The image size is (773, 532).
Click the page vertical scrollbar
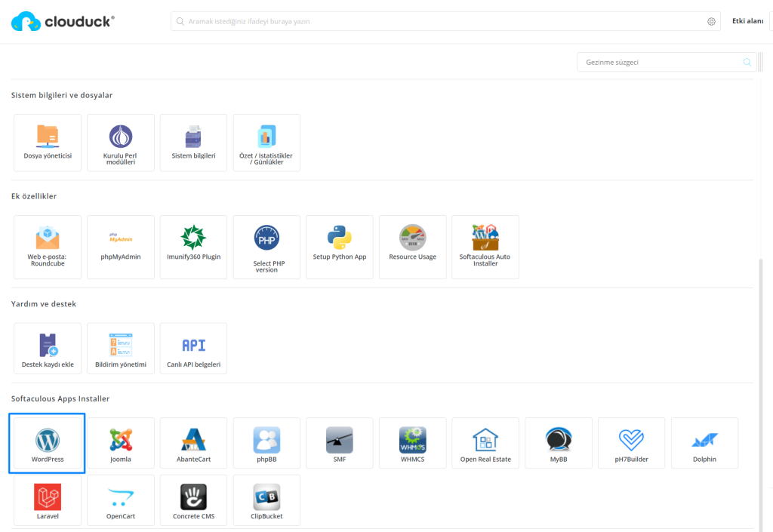(761, 394)
